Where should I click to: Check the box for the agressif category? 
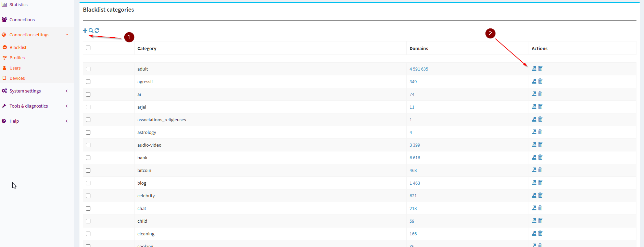[88, 82]
